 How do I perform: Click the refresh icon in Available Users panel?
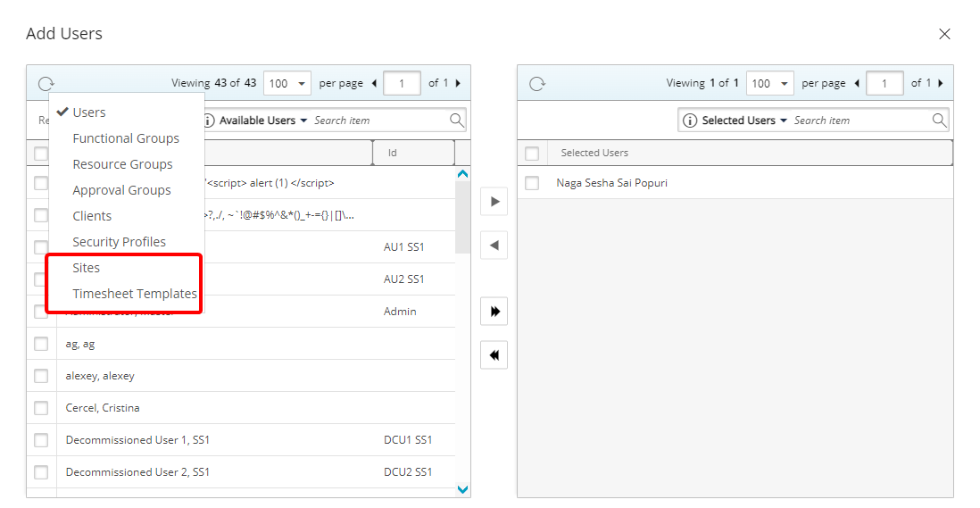[x=46, y=84]
